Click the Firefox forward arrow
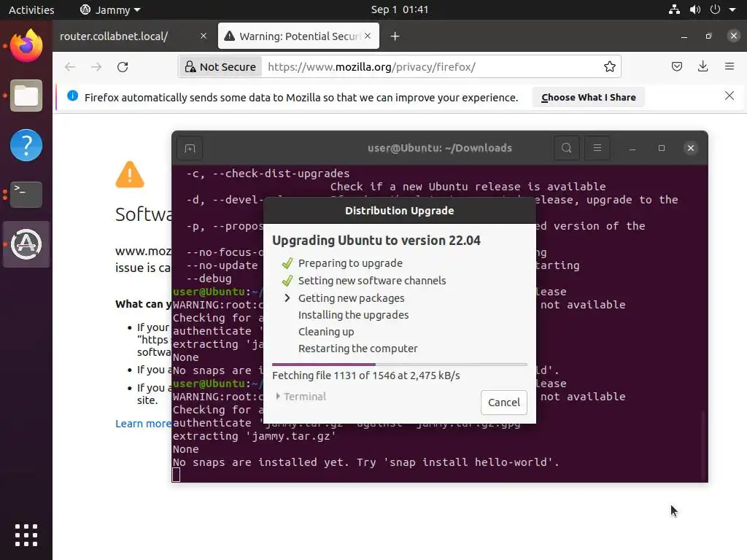Screen dimensions: 747x560 tap(96, 66)
